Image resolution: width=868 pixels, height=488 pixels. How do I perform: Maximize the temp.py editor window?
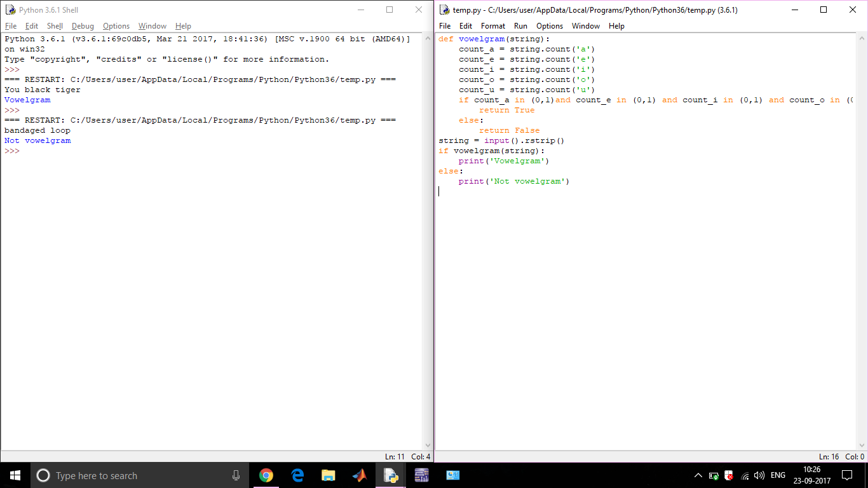coord(824,10)
